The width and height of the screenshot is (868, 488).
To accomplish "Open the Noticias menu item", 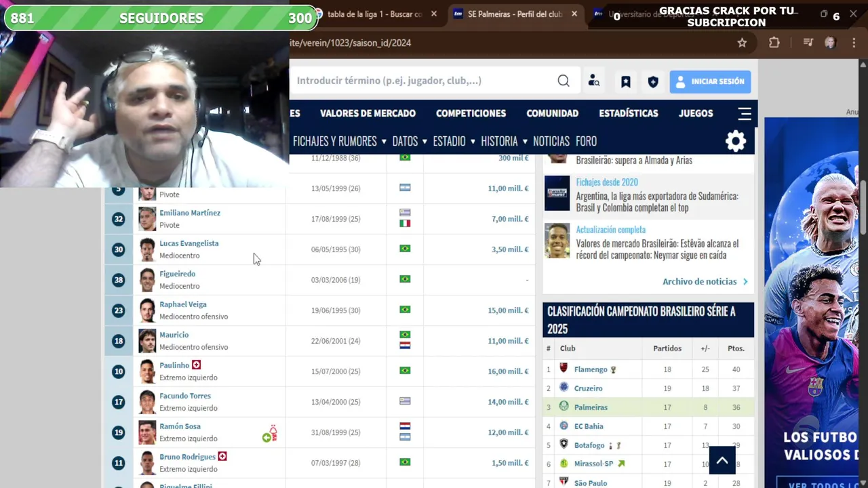I will click(x=551, y=141).
